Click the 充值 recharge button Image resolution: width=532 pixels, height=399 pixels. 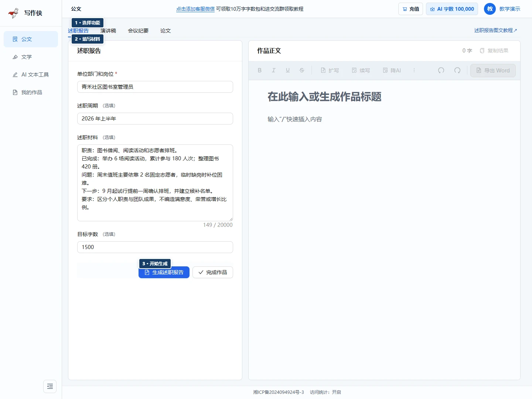pyautogui.click(x=410, y=9)
